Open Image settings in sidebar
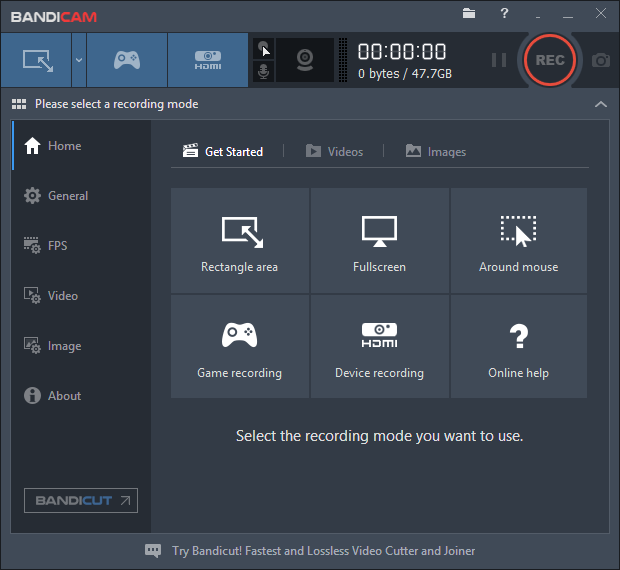Screen dimensions: 620x570 pos(81,346)
